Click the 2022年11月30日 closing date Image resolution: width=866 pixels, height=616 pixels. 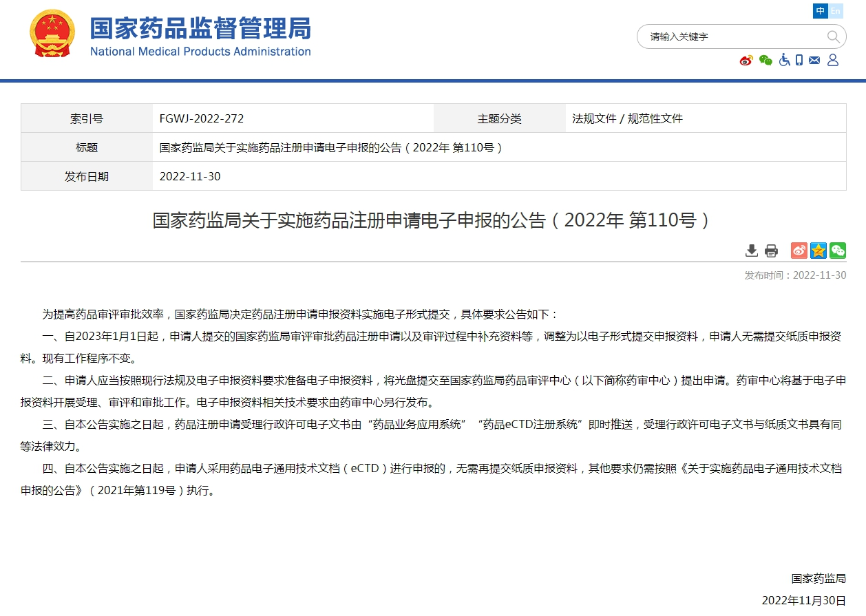pos(803,601)
